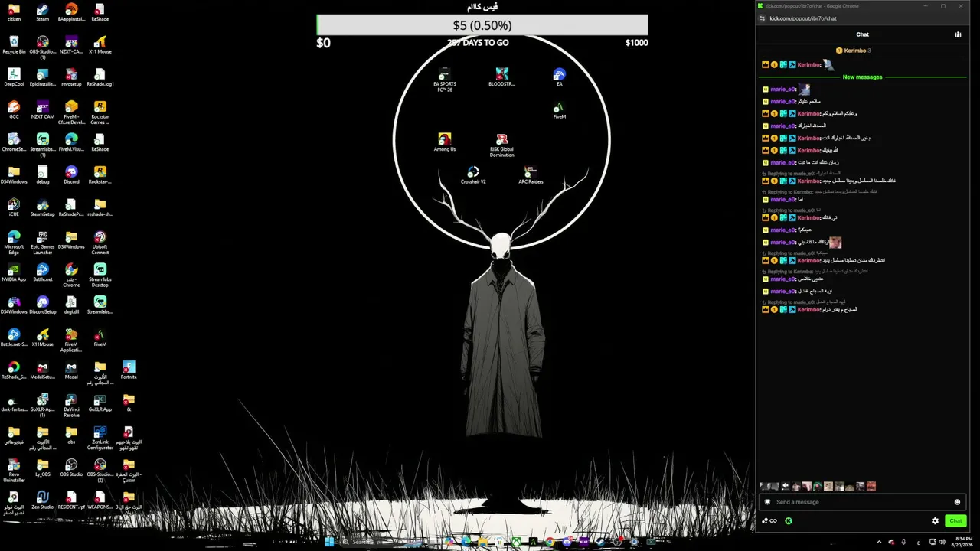Open the taskbar clock showing 8:34 PM
Screen dimensions: 980x551
[961, 542]
